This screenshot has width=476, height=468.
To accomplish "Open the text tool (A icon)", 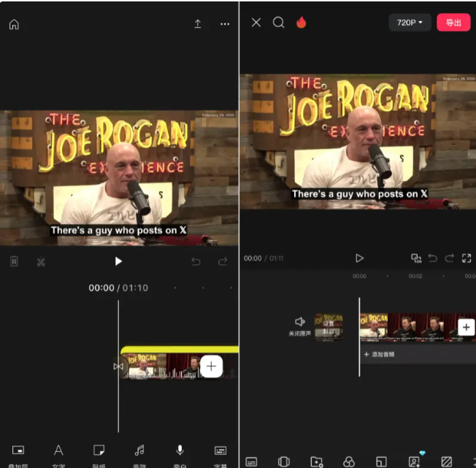I will pos(58,450).
